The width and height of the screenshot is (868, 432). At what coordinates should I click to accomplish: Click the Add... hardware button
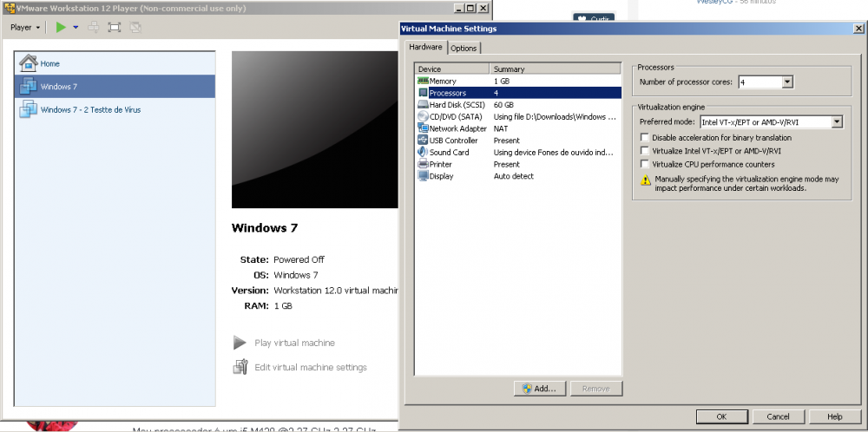540,389
